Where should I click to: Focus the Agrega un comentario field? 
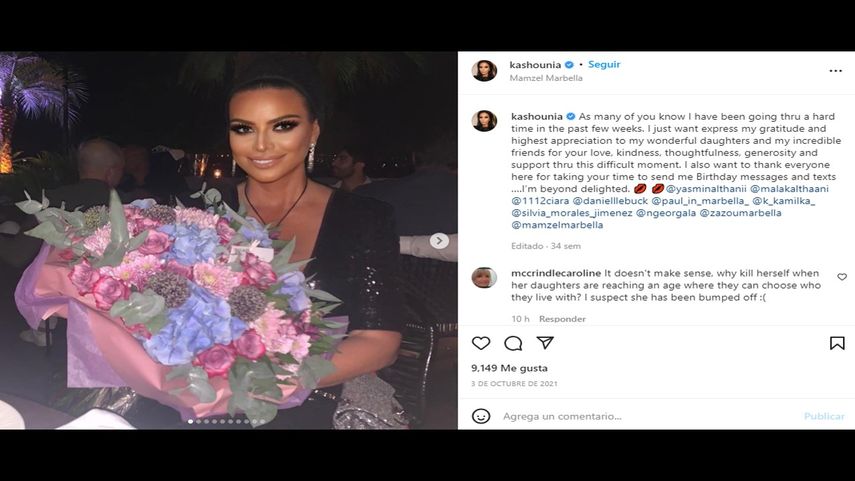point(649,416)
